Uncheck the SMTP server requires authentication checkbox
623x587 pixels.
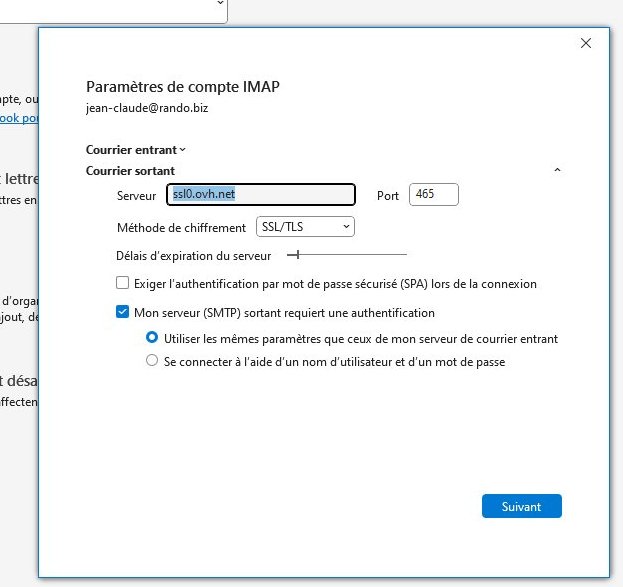123,313
